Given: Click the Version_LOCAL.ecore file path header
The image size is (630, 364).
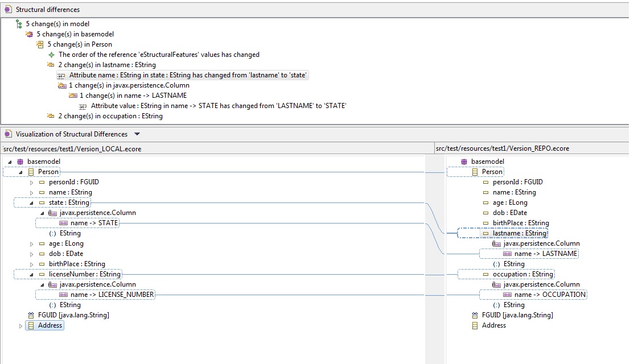Looking at the screenshot, I should (72, 148).
